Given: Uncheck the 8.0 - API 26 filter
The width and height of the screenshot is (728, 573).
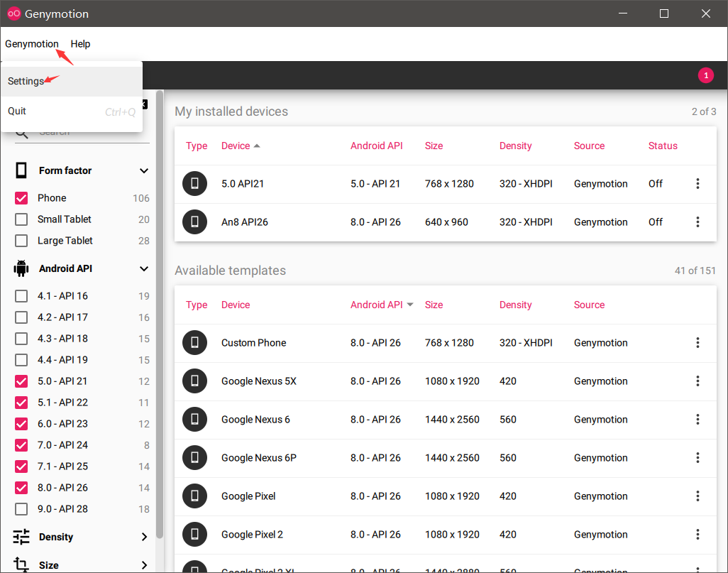Looking at the screenshot, I should coord(21,488).
